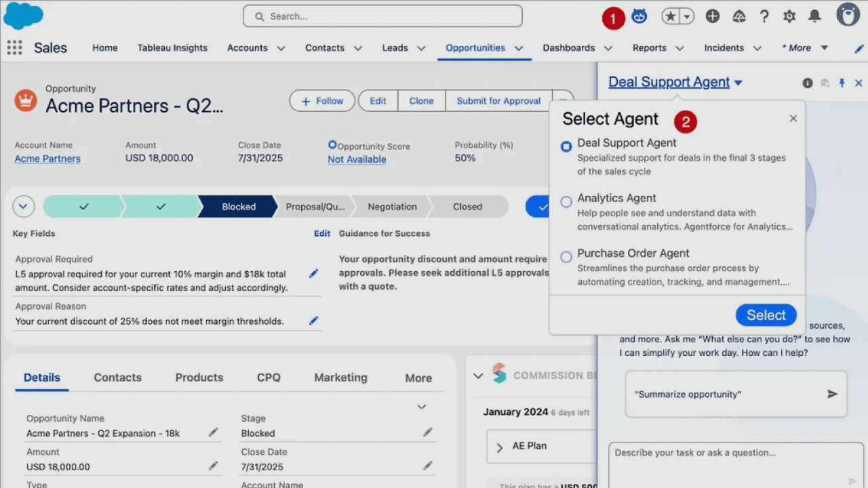Collapse the sales path circle chevron

(x=24, y=206)
